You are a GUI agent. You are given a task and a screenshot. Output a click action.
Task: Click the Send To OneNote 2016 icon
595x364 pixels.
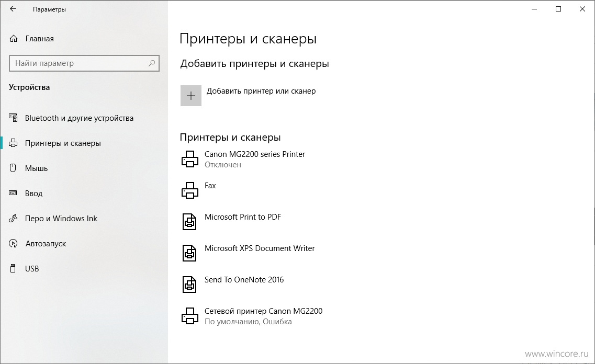(x=189, y=285)
